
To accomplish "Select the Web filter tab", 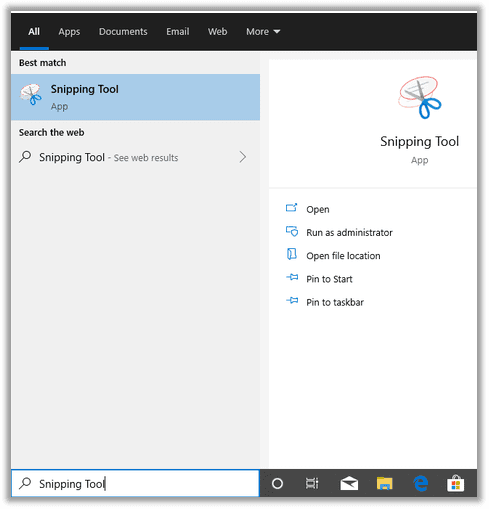I will click(217, 32).
